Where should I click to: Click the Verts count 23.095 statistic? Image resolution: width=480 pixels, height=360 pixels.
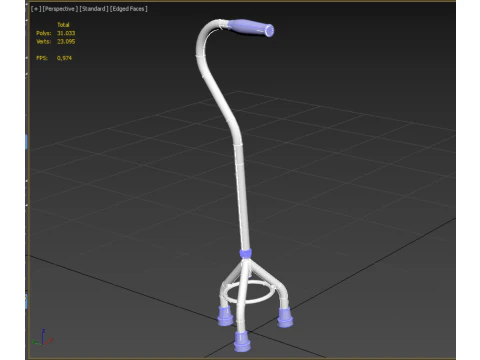pos(66,41)
